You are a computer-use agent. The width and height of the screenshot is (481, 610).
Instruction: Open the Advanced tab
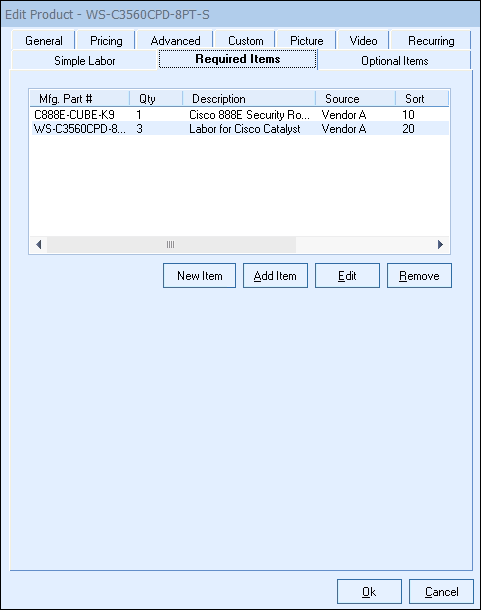[175, 40]
